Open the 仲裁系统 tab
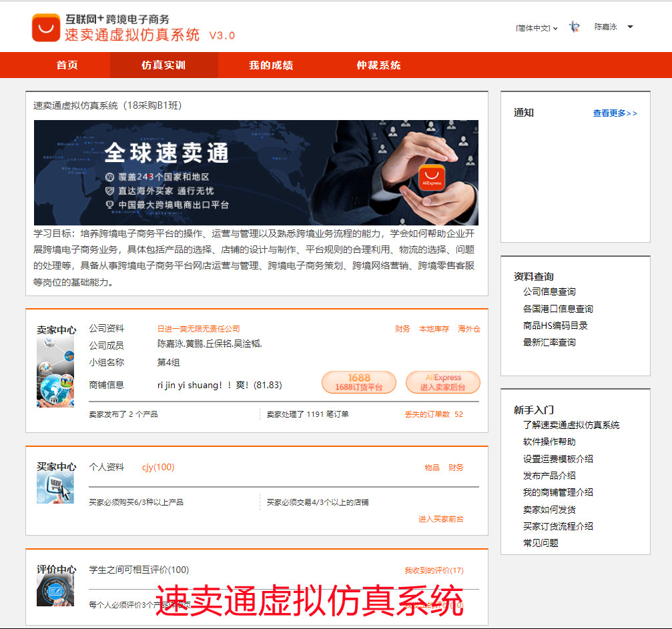672x629 pixels. click(379, 65)
